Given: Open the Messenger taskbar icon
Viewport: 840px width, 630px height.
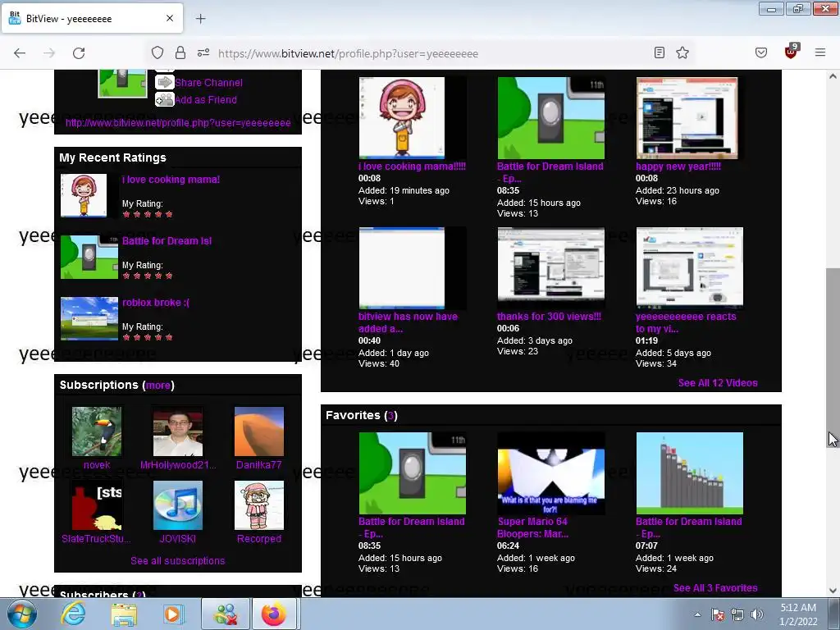Looking at the screenshot, I should [226, 614].
